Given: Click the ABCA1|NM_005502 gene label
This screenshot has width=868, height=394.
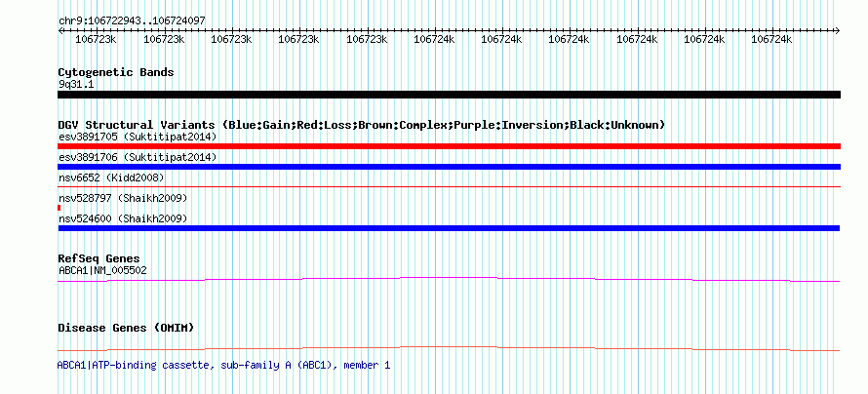Looking at the screenshot, I should [x=102, y=270].
